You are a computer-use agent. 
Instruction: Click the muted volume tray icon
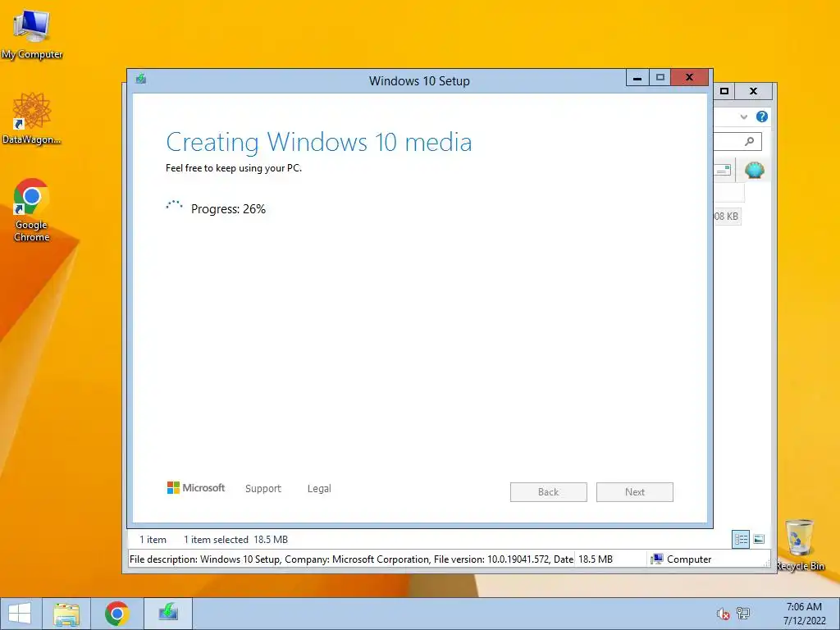(x=723, y=614)
